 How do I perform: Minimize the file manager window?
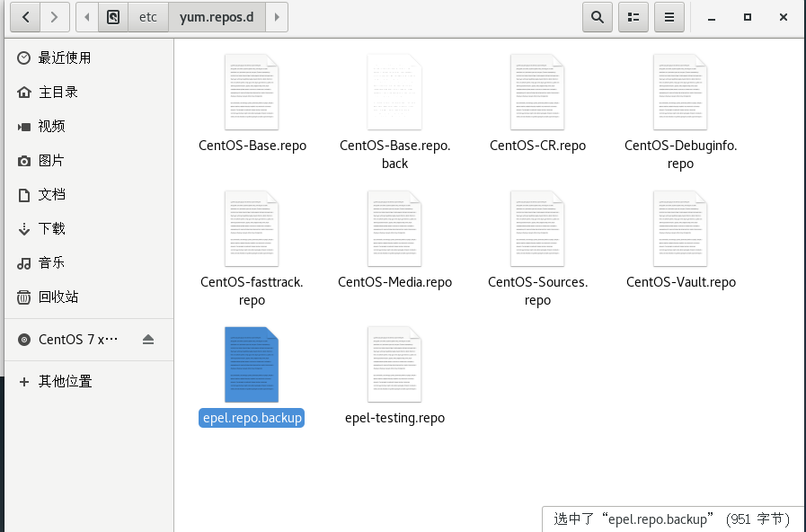(x=712, y=18)
